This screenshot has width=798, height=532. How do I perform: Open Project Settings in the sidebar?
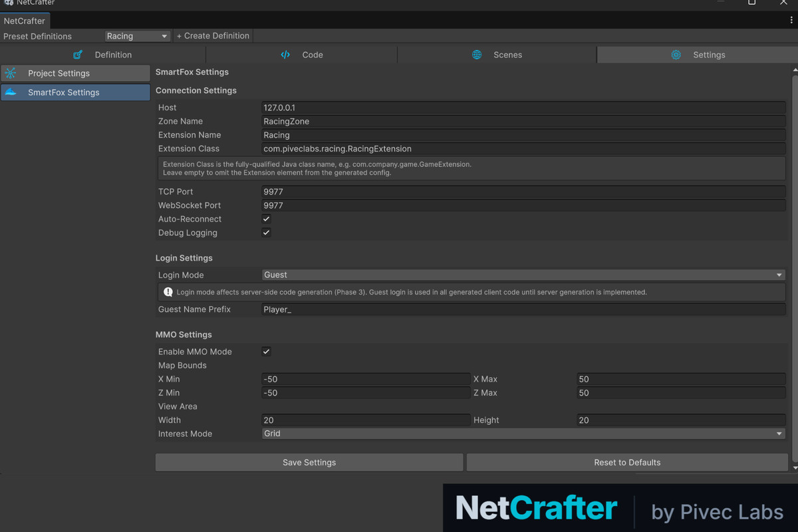coord(75,73)
